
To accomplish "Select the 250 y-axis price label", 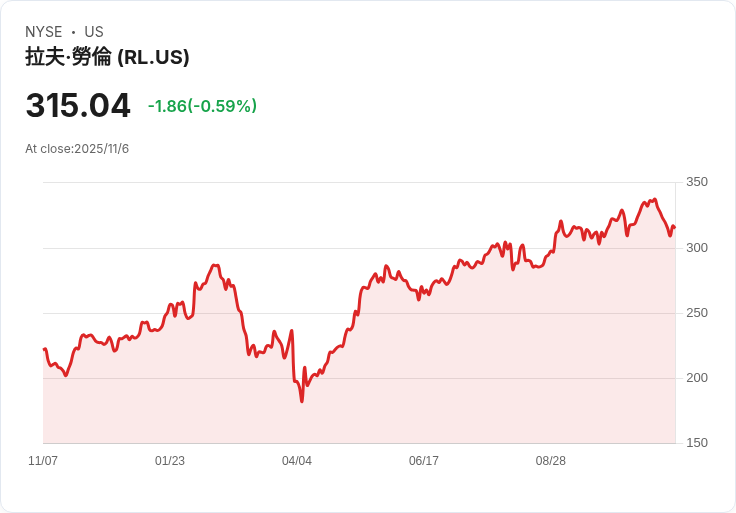I will pyautogui.click(x=697, y=313).
